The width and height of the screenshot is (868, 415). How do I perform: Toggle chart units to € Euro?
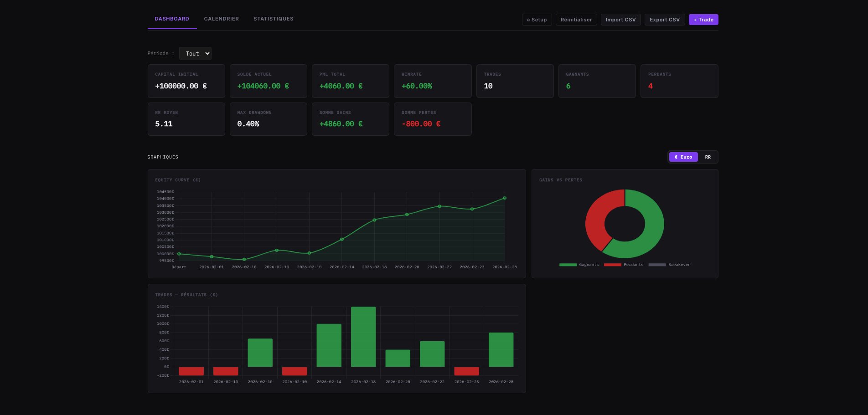click(683, 157)
